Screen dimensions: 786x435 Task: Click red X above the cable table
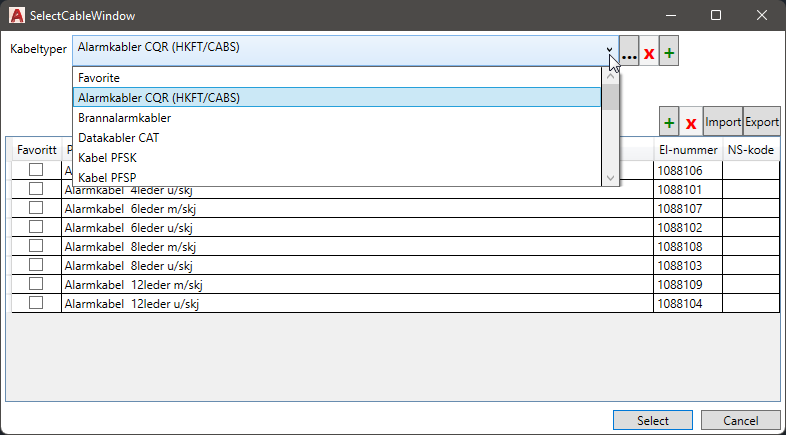[x=690, y=122]
